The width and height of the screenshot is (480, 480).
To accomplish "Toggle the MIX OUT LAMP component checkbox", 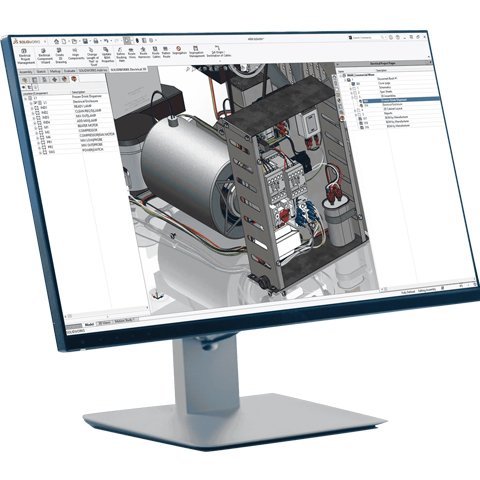I will pyautogui.click(x=38, y=118).
